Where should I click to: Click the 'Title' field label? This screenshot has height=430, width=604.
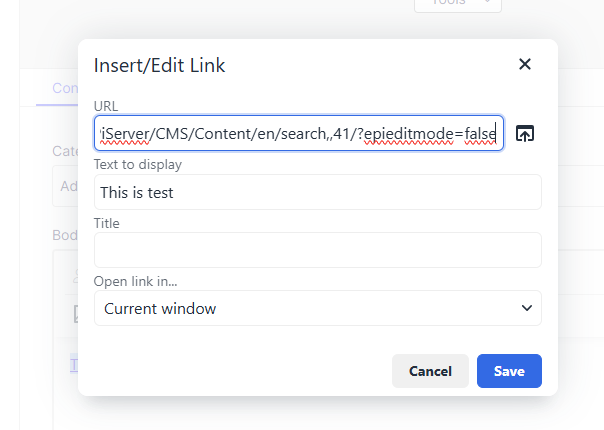click(106, 223)
